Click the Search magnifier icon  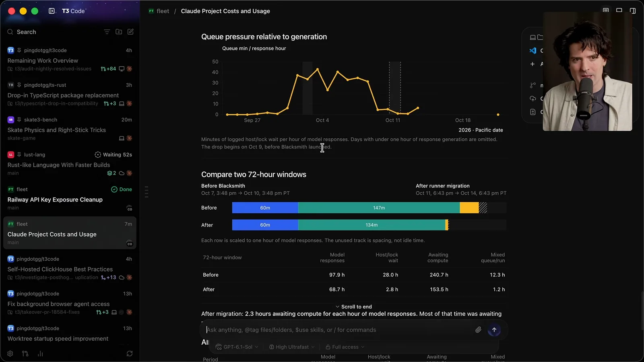click(x=10, y=32)
